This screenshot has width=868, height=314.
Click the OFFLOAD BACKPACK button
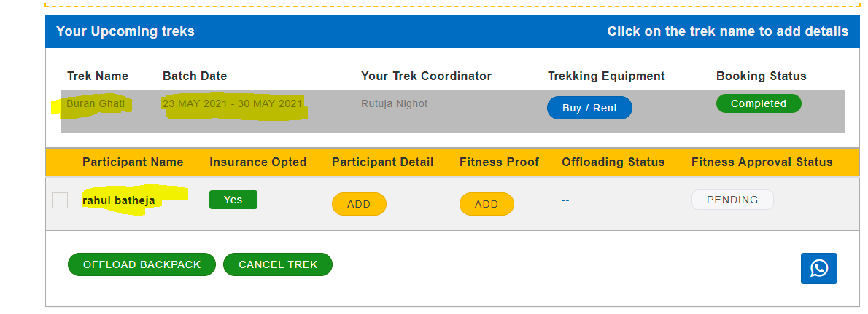pyautogui.click(x=142, y=264)
